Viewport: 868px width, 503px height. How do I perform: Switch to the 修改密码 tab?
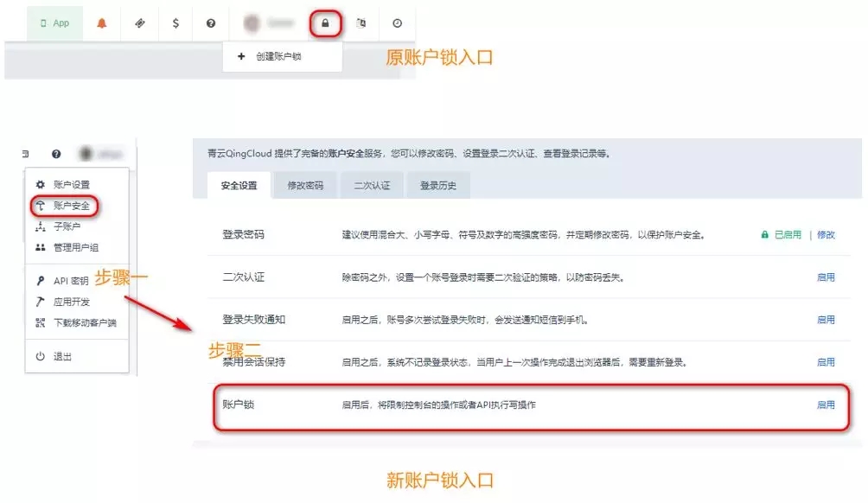coord(305,186)
